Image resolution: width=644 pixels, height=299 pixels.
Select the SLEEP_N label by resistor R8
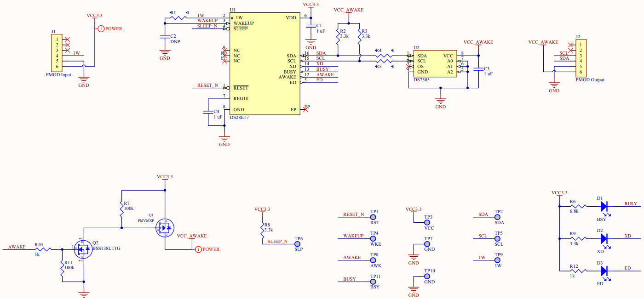click(x=278, y=241)
